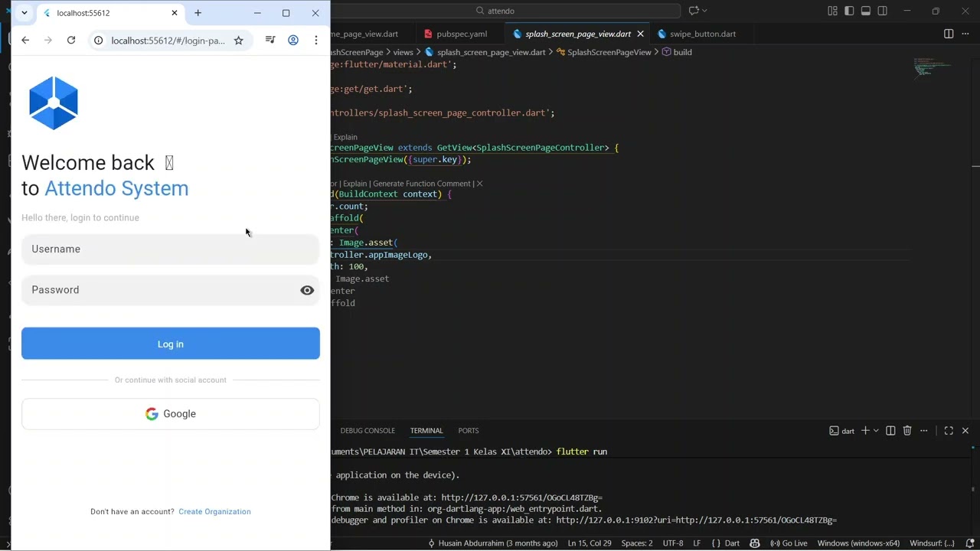Expand chat icon dropdown arrow
980x551 pixels.
[704, 11]
